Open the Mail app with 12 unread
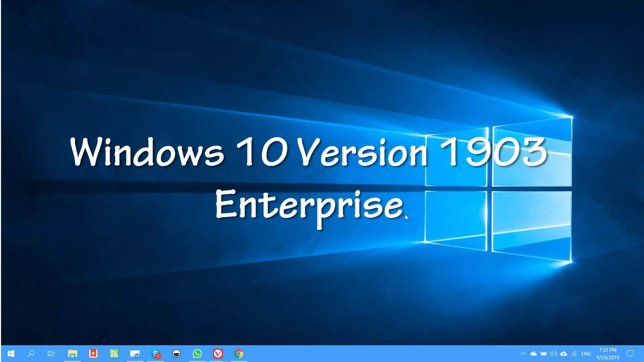 135,354
